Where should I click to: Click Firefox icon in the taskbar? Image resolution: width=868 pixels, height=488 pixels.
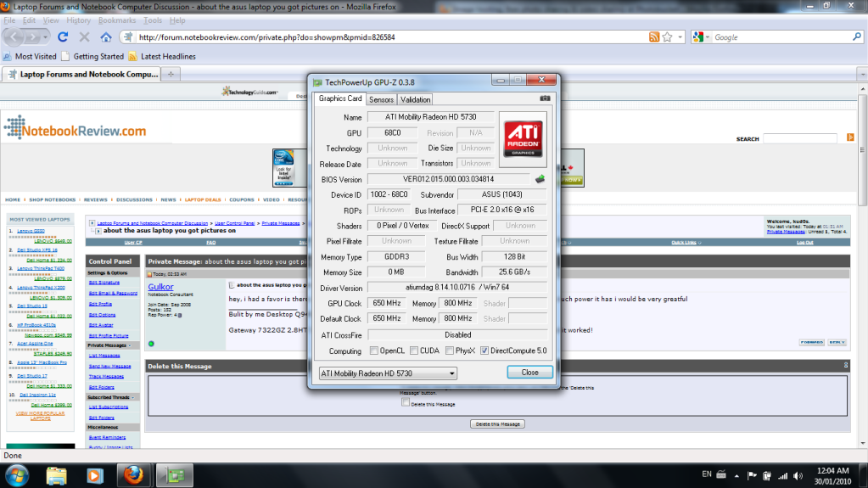[133, 475]
